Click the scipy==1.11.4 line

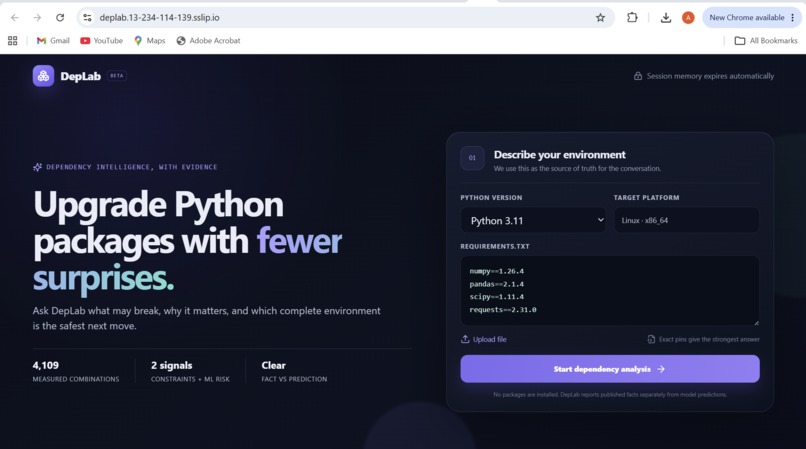tap(497, 297)
